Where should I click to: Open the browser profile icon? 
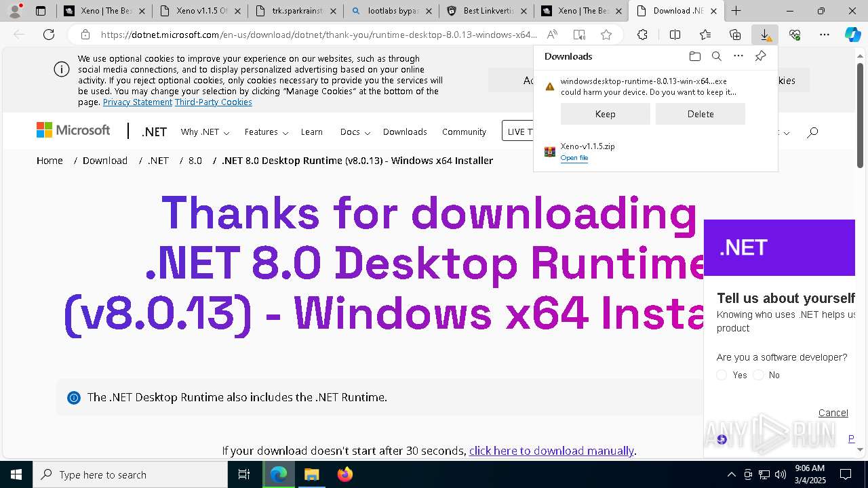pyautogui.click(x=15, y=11)
